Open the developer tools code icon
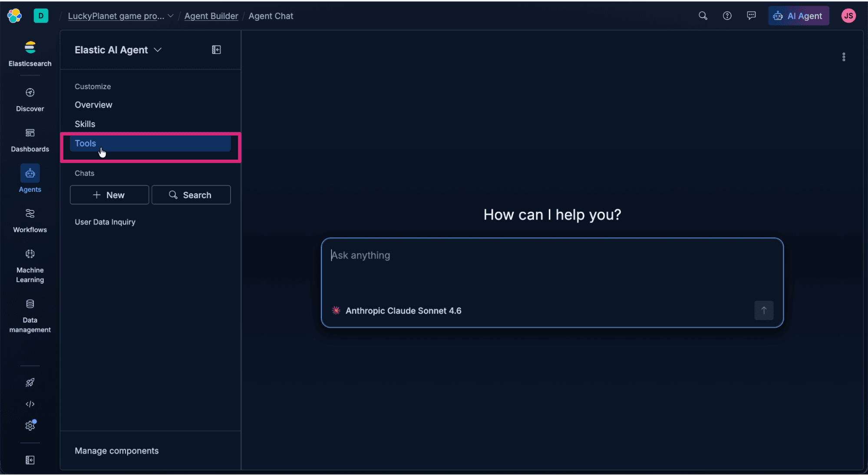Screen dimensions: 868x475 [30, 404]
